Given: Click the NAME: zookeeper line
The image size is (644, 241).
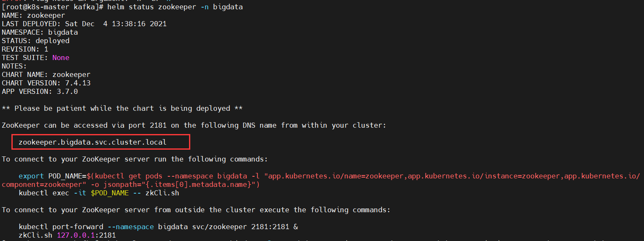Looking at the screenshot, I should click(x=33, y=15).
